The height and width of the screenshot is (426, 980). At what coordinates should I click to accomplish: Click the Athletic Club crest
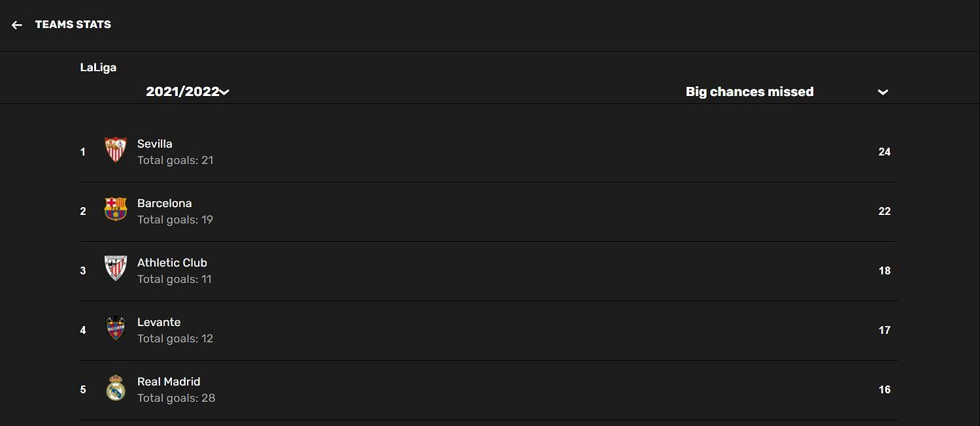(x=116, y=269)
